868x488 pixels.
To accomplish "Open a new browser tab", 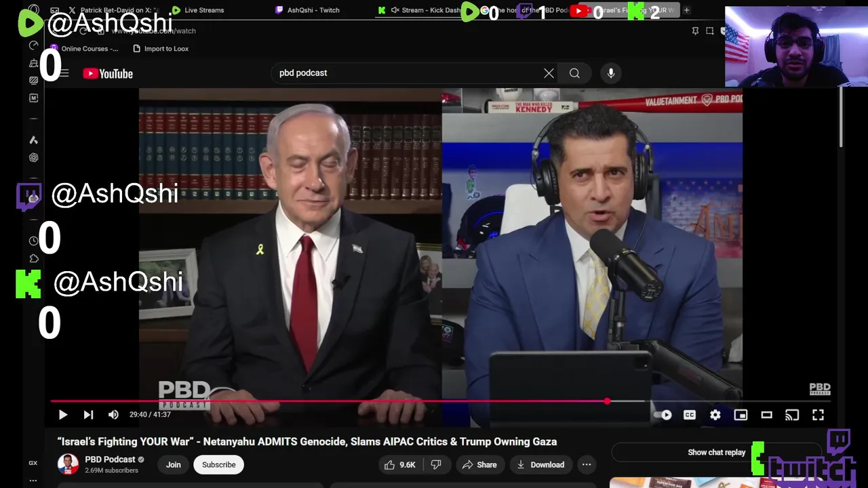I will (686, 10).
